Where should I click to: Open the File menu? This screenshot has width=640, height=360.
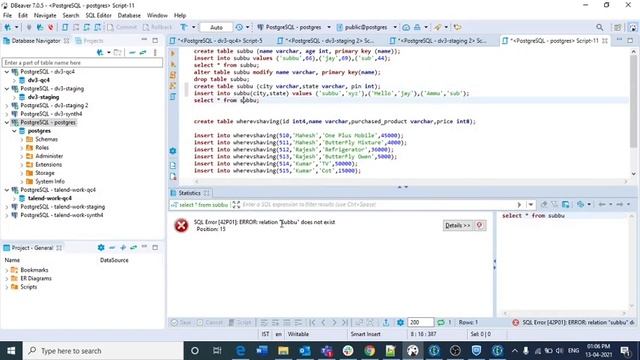tap(7, 15)
